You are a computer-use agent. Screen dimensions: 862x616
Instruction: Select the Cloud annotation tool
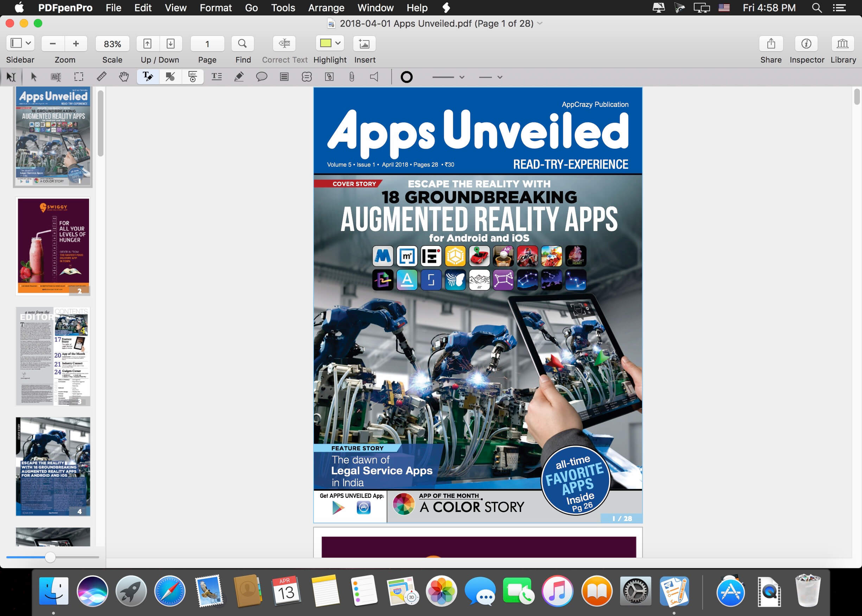[307, 77]
